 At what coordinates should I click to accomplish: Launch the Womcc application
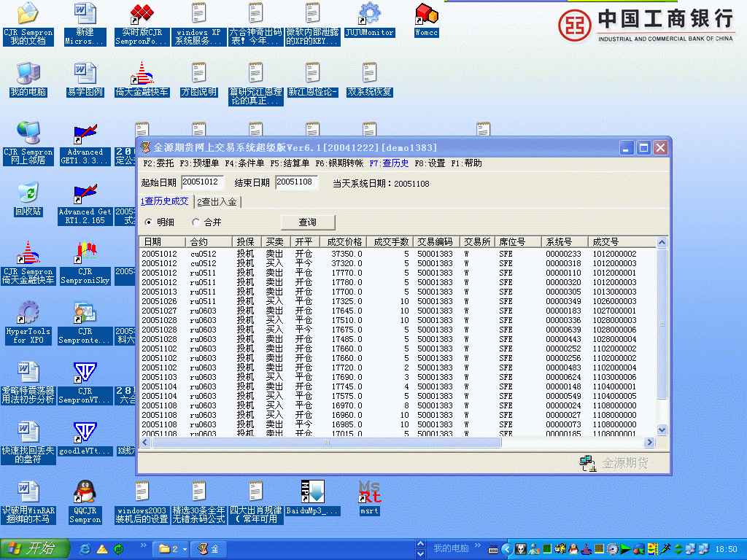tap(425, 13)
